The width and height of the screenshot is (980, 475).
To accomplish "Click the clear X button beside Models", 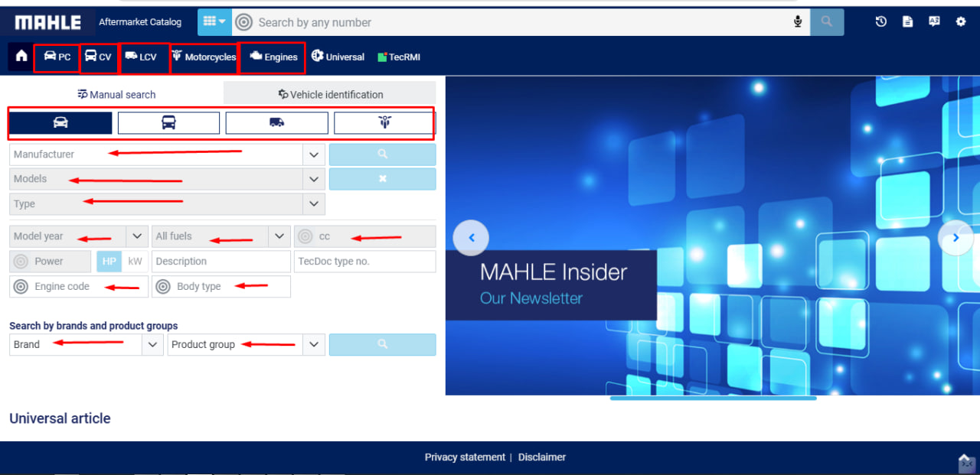I will click(x=382, y=179).
